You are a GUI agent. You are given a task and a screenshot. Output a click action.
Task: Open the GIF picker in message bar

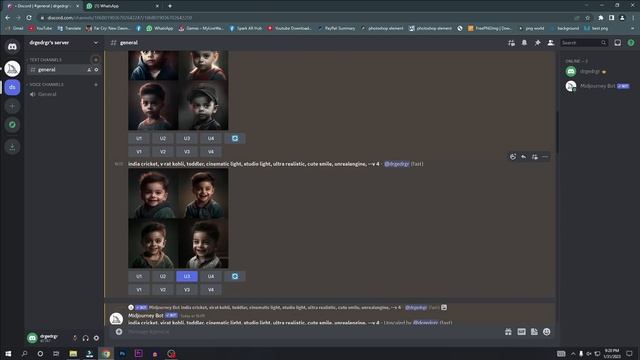click(x=521, y=332)
